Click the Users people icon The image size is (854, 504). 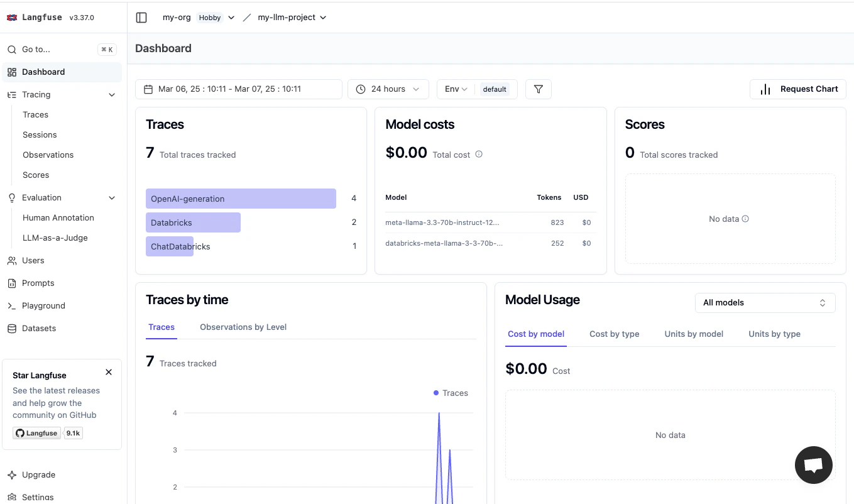[12, 261]
